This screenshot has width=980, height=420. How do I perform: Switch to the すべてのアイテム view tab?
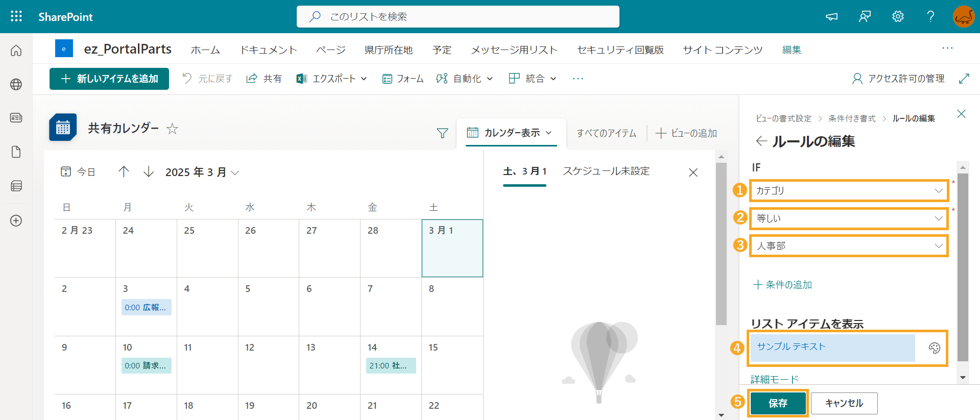606,133
